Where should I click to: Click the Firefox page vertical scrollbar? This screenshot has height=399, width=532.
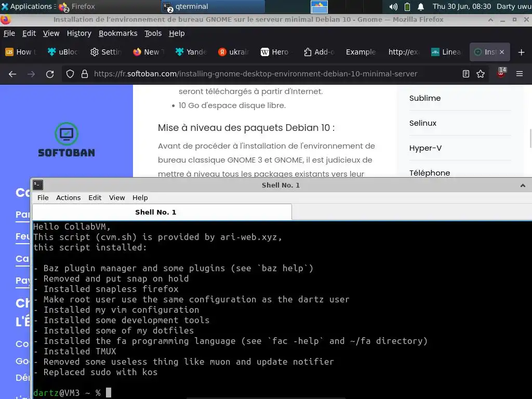tap(530, 138)
